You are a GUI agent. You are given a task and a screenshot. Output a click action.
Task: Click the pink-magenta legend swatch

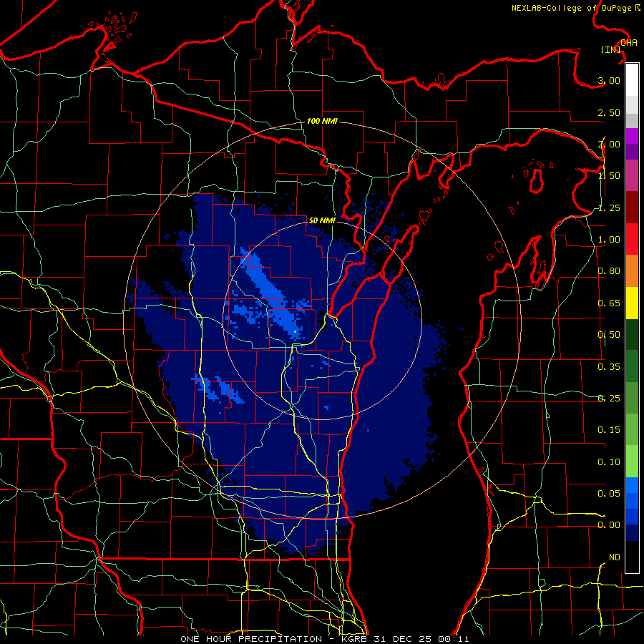point(632,175)
